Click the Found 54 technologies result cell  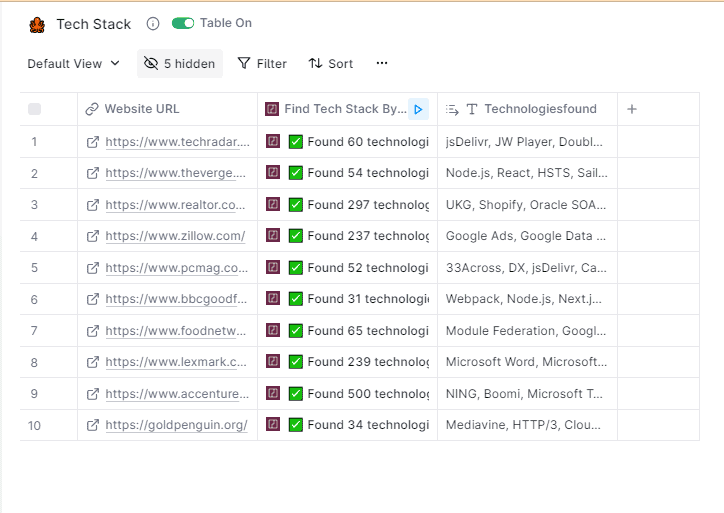(347, 173)
